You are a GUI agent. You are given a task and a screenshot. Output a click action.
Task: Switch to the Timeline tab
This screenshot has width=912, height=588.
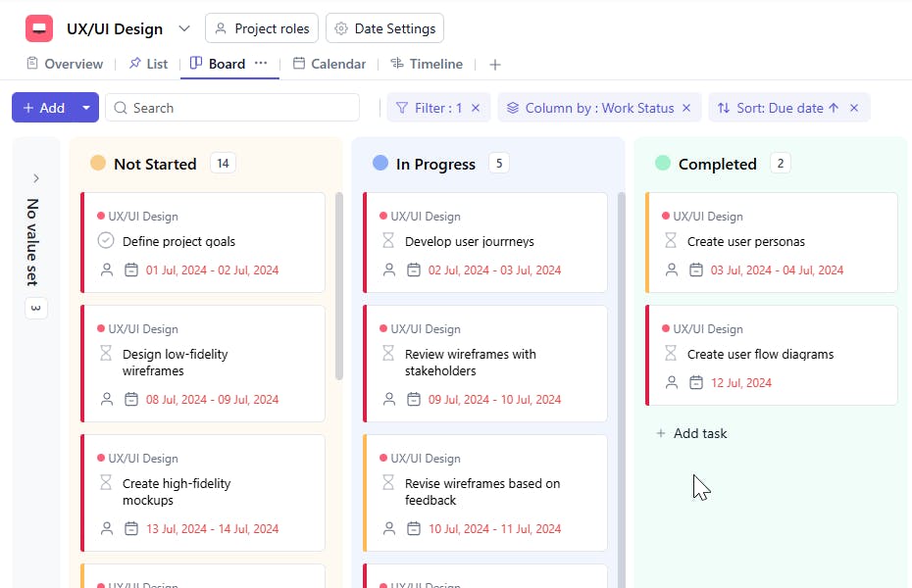coord(427,64)
